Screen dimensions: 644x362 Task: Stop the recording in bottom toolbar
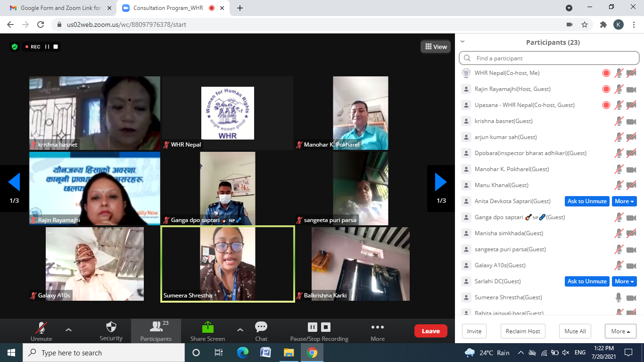[x=326, y=327]
